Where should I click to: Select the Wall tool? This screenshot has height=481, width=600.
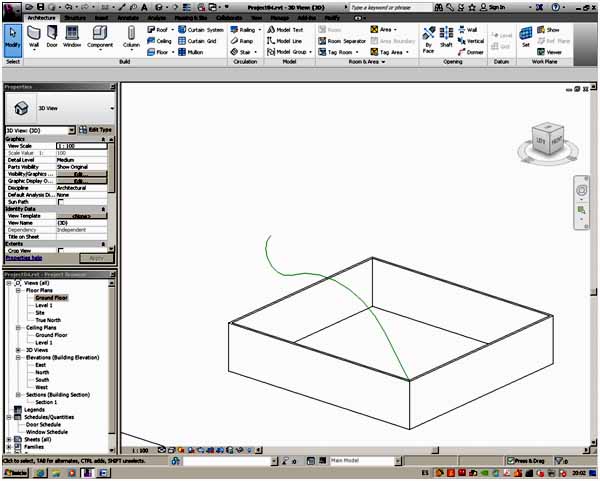(x=34, y=37)
